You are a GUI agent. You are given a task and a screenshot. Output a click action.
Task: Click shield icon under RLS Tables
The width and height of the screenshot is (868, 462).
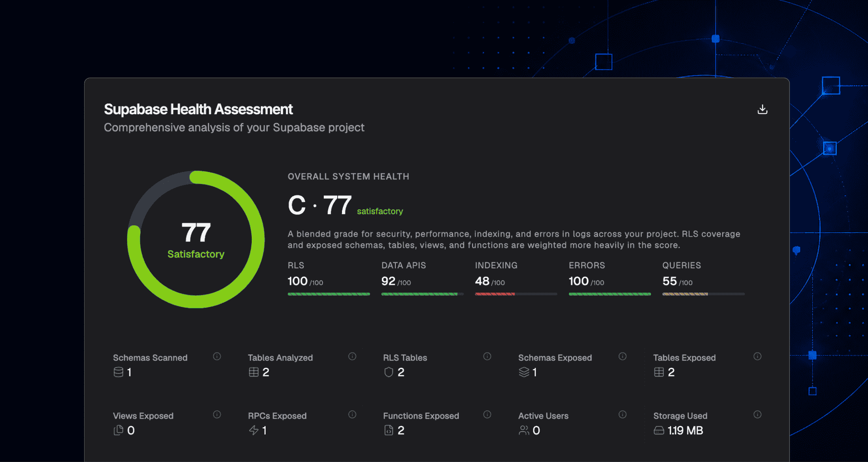[x=388, y=372]
